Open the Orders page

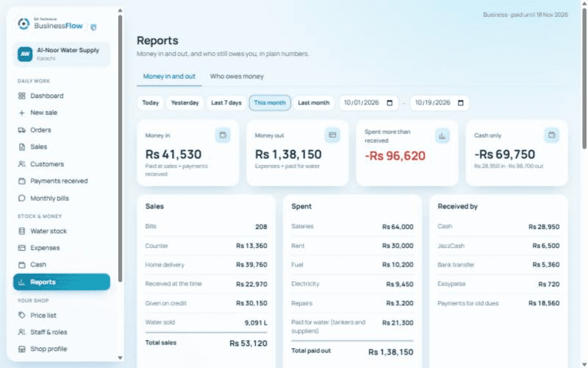coord(62,130)
